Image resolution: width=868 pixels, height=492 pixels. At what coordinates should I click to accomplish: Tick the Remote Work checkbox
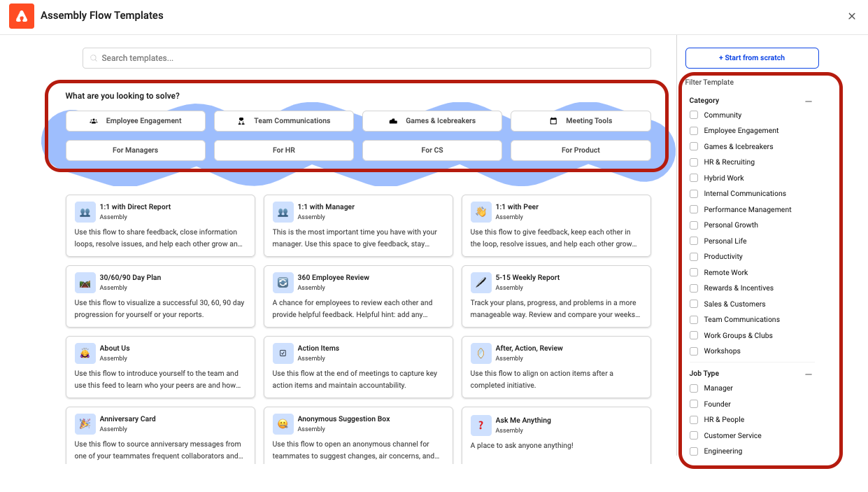tap(694, 272)
